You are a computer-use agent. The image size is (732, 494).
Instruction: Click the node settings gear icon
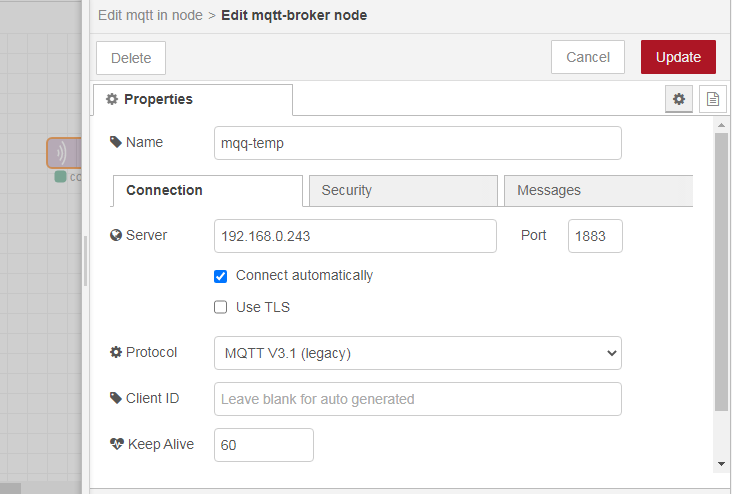tap(679, 99)
